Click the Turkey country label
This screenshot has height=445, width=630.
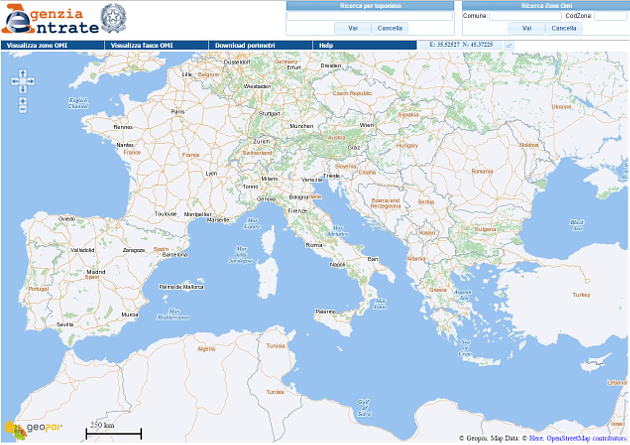581,295
